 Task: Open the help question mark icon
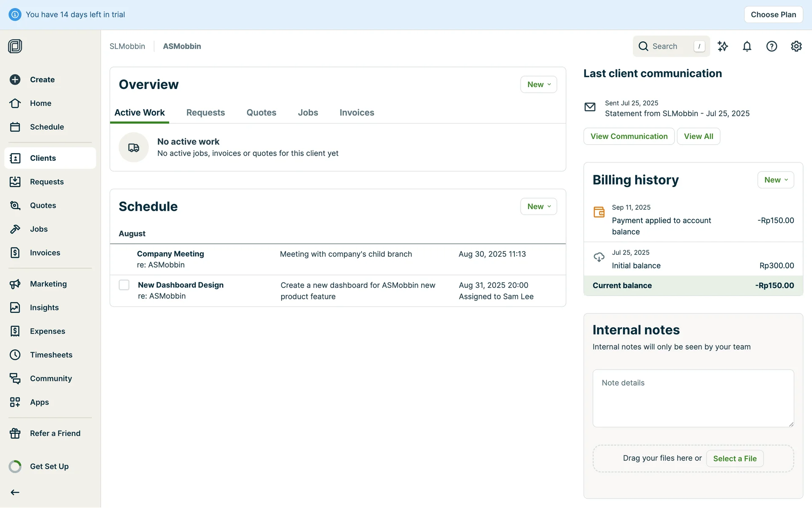771,46
